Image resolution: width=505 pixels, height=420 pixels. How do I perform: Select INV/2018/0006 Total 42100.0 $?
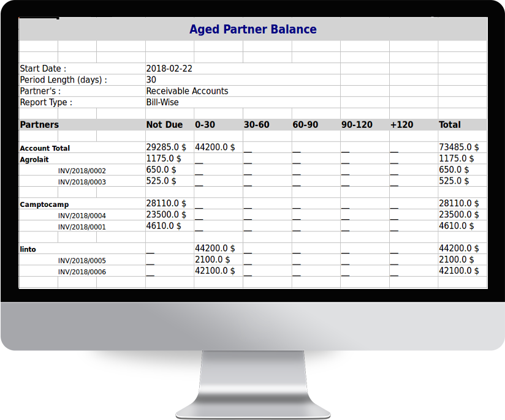point(458,271)
